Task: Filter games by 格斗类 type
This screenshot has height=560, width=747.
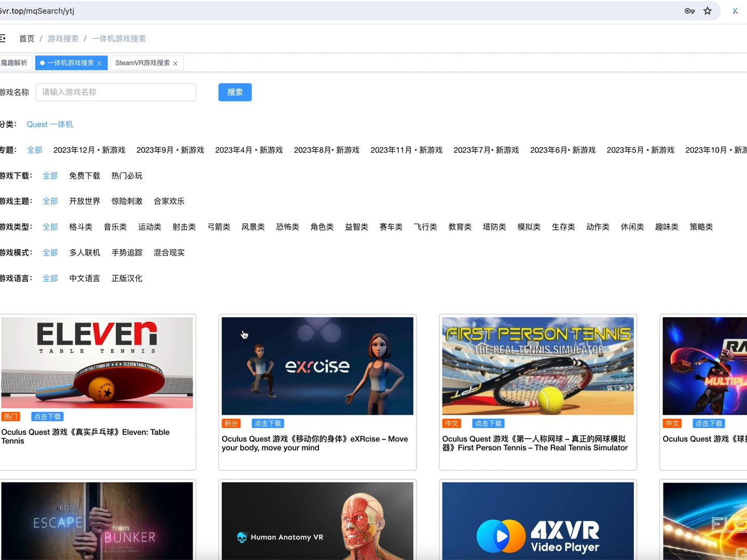Action: coord(81,227)
